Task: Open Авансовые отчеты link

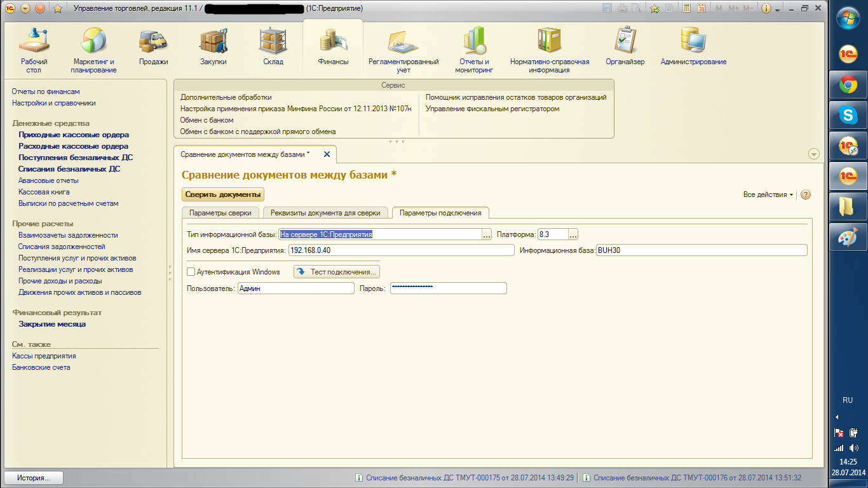Action: click(x=48, y=180)
